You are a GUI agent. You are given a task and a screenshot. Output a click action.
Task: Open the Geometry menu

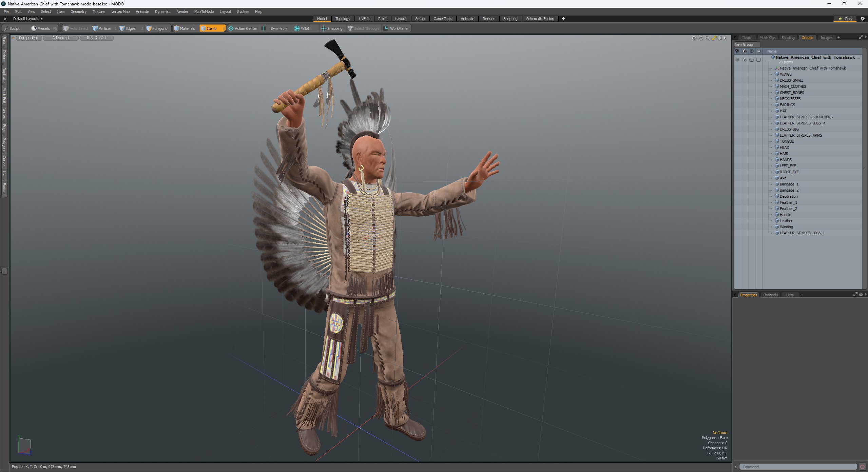78,12
